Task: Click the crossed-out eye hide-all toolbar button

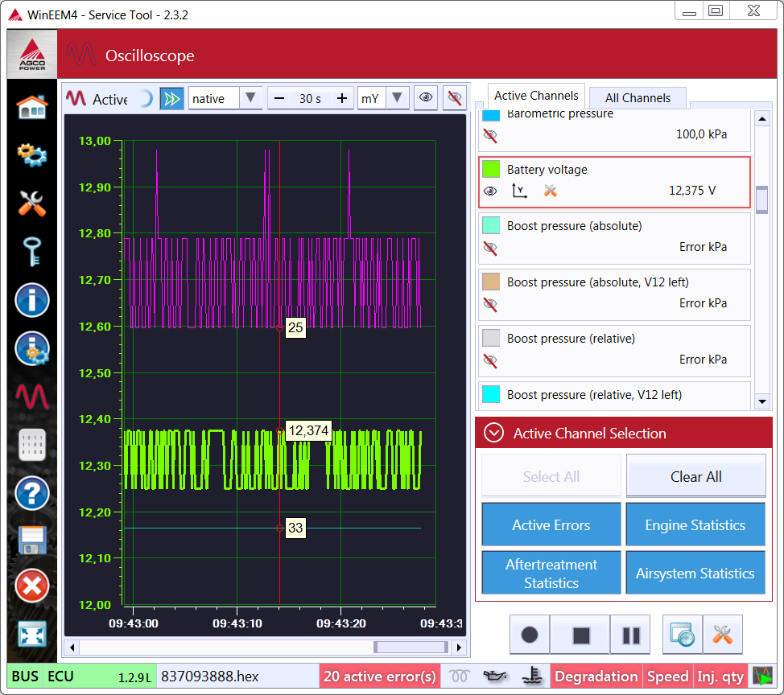Action: (x=455, y=98)
